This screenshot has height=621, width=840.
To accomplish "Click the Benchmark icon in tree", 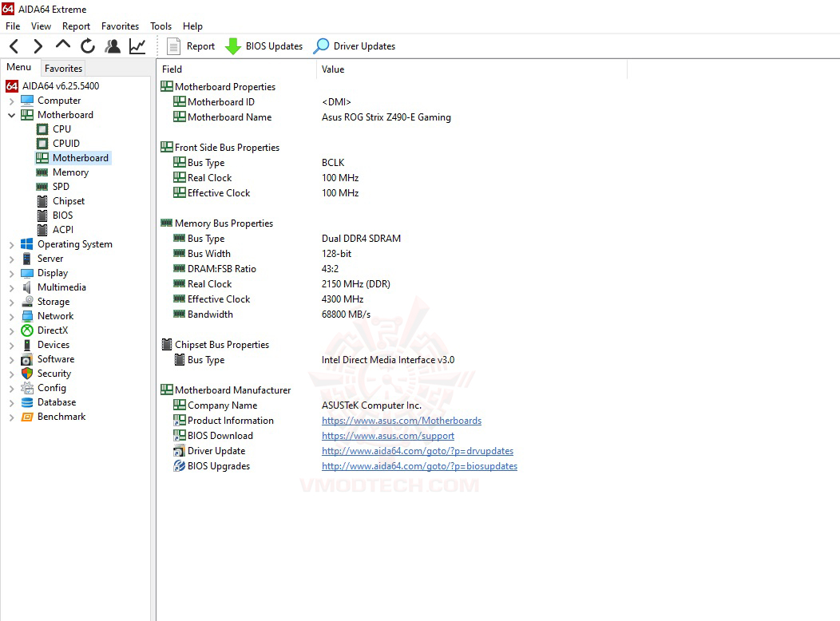I will [x=27, y=417].
